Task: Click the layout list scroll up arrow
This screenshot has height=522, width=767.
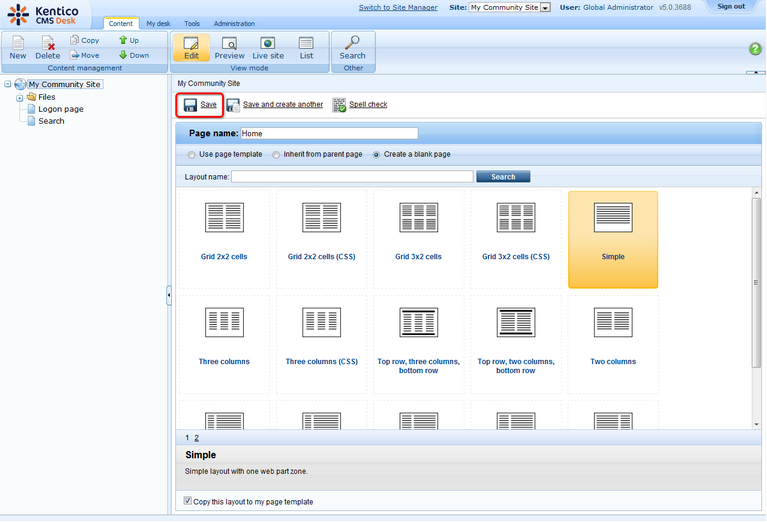Action: [x=757, y=193]
